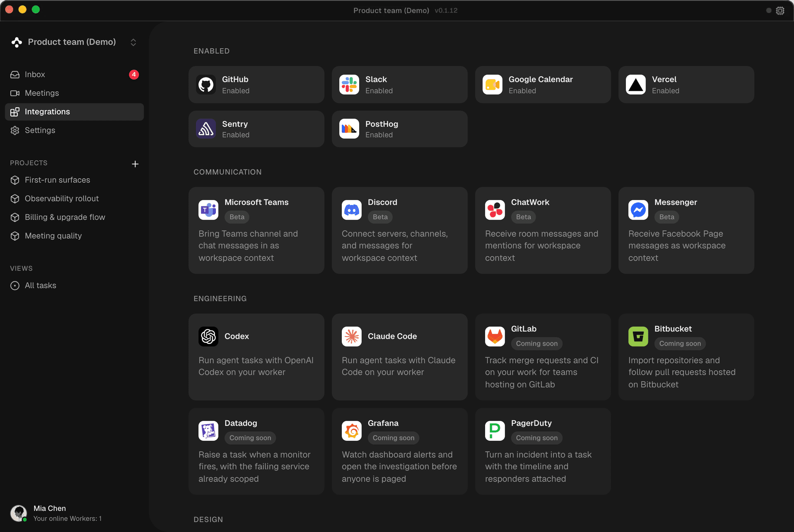The height and width of the screenshot is (532, 794).
Task: Click the chip icon in the title bar
Action: point(780,10)
